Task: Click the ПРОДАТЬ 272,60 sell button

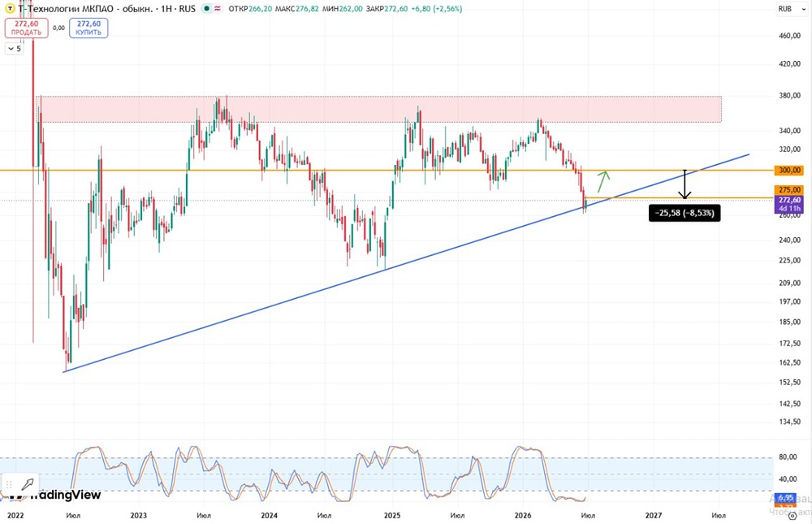Action: coord(27,28)
